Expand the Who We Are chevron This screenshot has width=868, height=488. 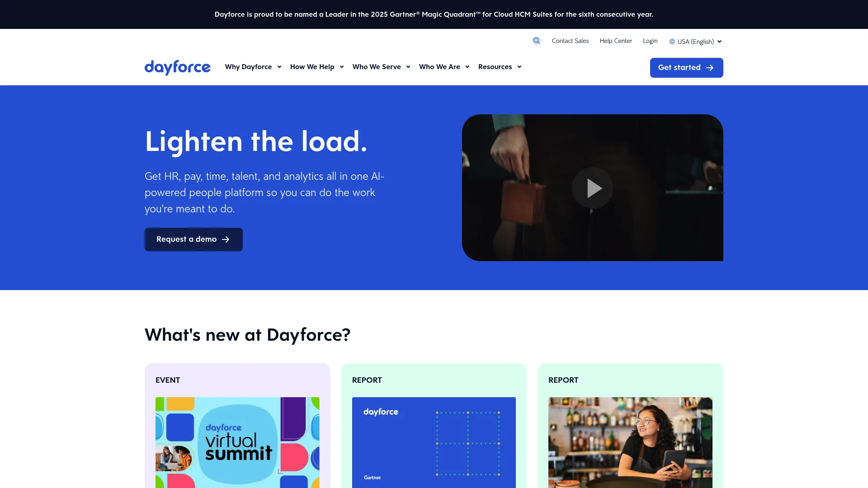[x=467, y=67]
